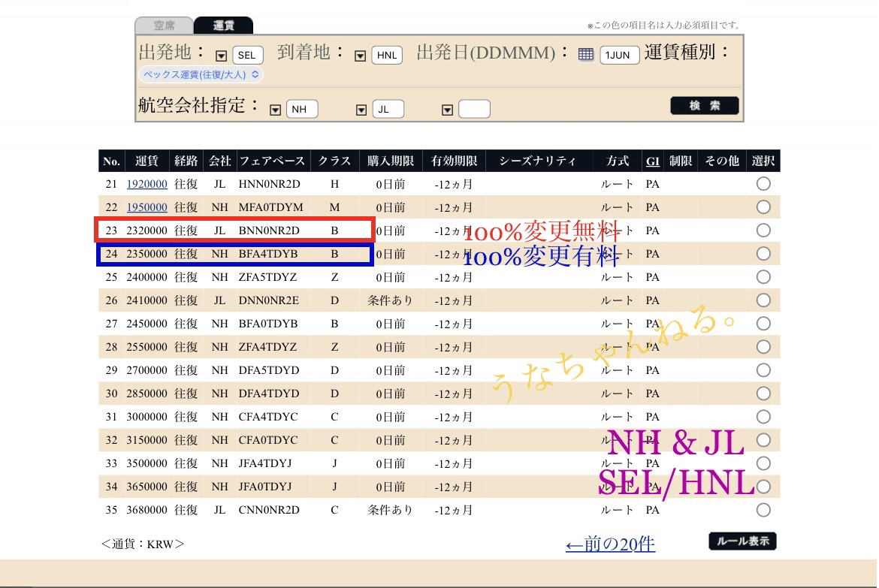Click fare amount 2410000
879x588 pixels.
(146, 300)
